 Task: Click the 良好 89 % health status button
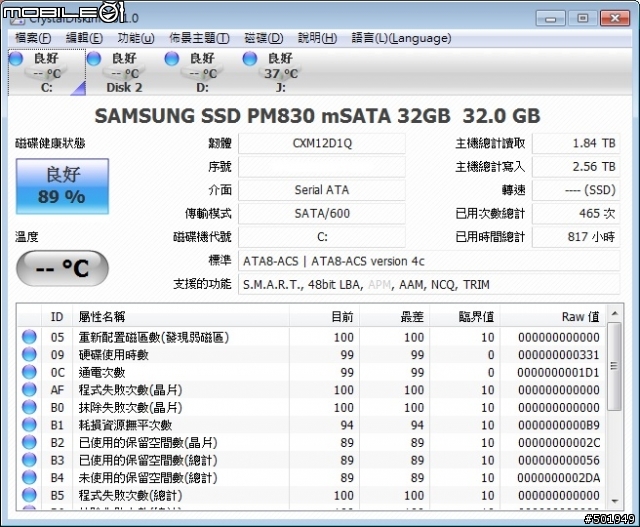coord(62,186)
